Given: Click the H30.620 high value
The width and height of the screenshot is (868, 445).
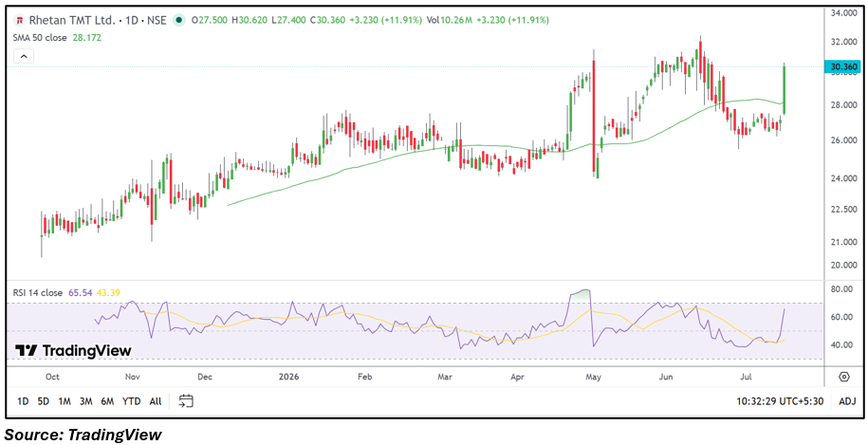Looking at the screenshot, I should pyautogui.click(x=251, y=21).
